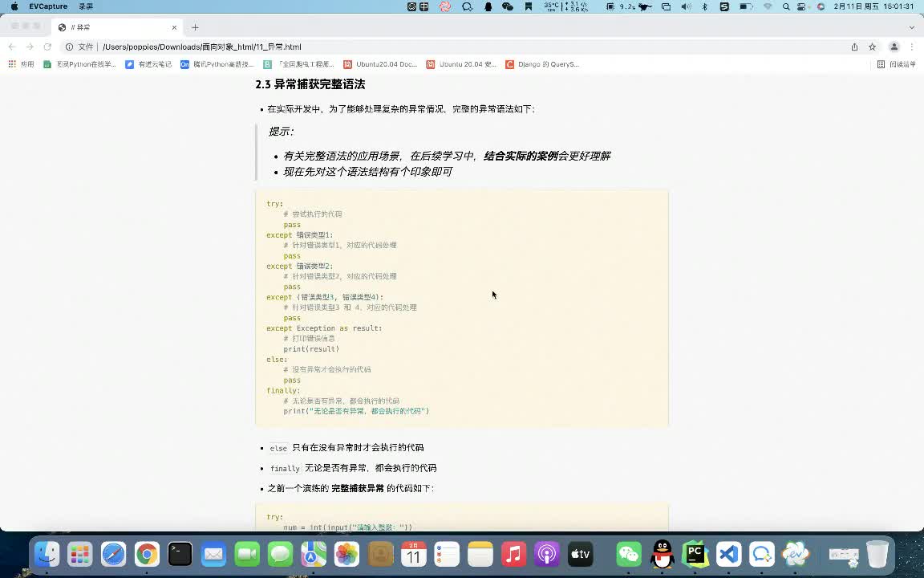Launch Safari from the Dock
This screenshot has width=924, height=578.
[x=113, y=555]
